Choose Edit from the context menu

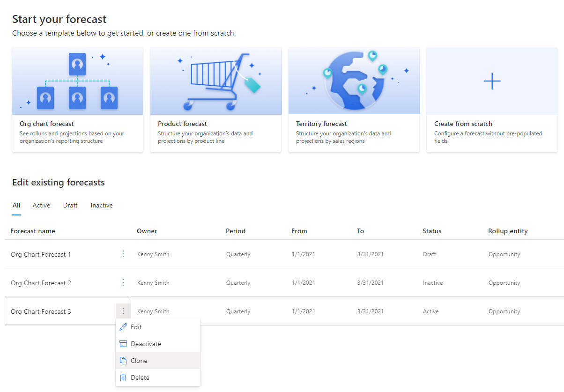tap(158, 327)
